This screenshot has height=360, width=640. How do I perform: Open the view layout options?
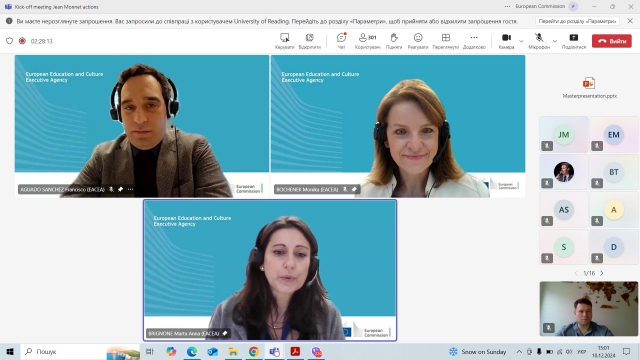pyautogui.click(x=445, y=41)
